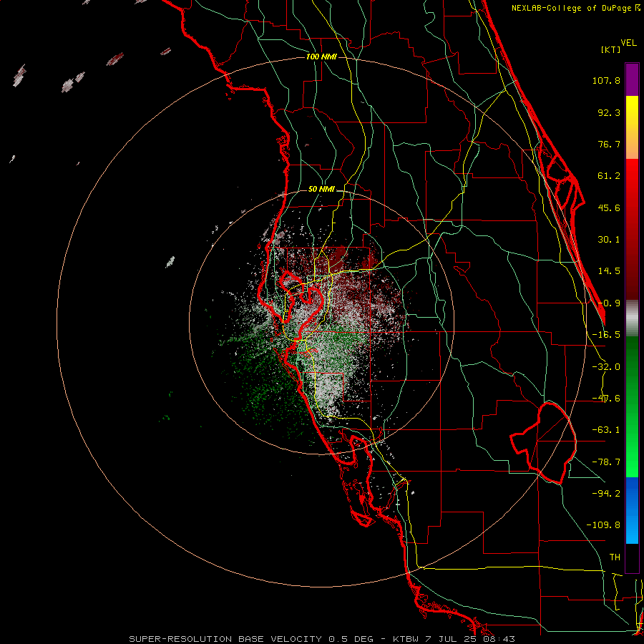The height and width of the screenshot is (644, 644).
Task: Click the gray near-zero segment of the color bar
Action: pyautogui.click(x=632, y=318)
